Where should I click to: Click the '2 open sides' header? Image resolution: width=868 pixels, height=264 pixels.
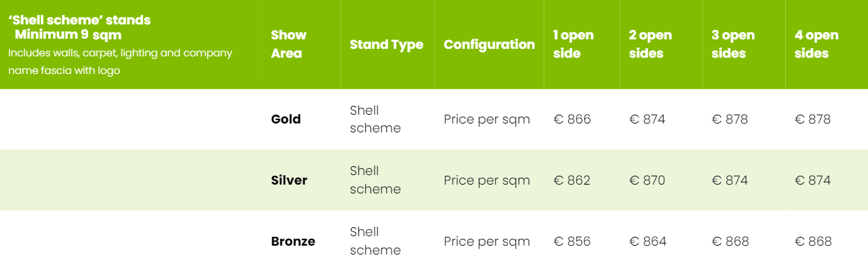tap(650, 44)
